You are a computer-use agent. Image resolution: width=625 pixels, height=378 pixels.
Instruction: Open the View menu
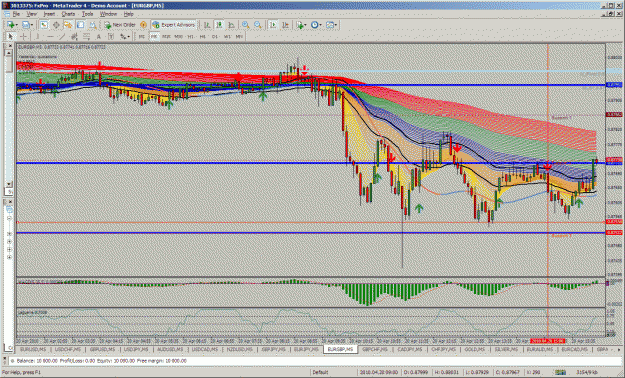click(31, 14)
